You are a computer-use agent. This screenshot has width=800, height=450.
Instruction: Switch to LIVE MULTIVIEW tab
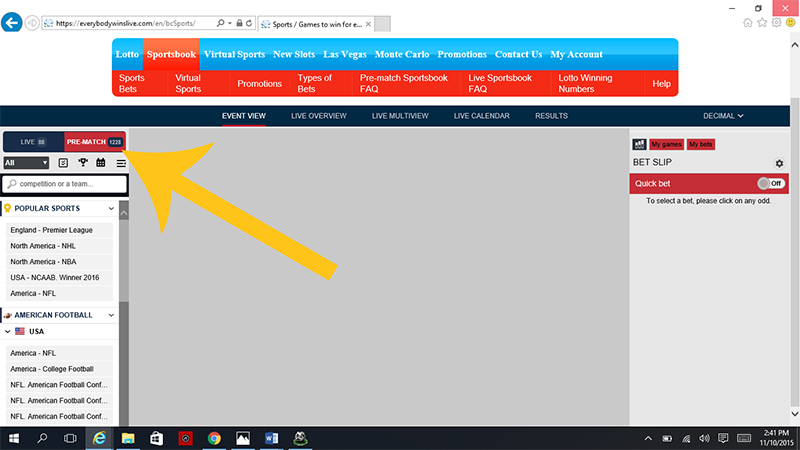tap(400, 116)
